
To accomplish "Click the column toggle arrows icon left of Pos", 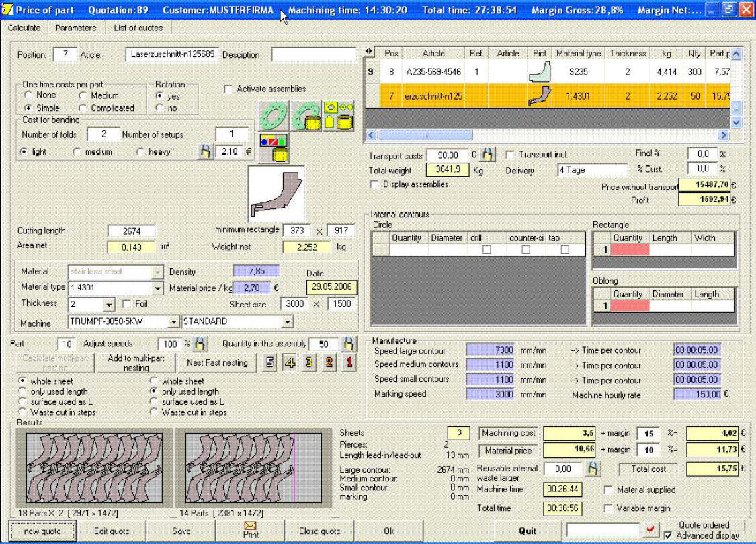I will (369, 51).
